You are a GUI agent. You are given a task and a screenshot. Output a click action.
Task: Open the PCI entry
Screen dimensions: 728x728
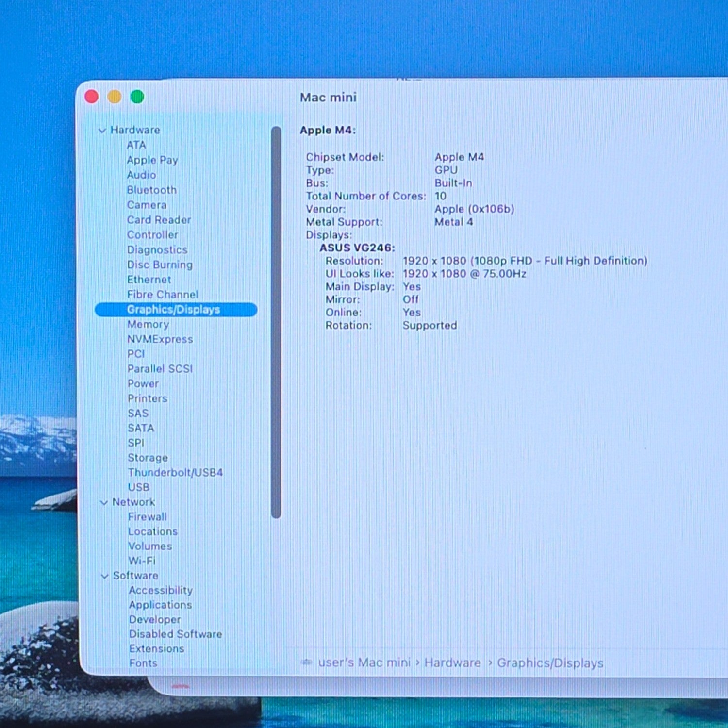pyautogui.click(x=136, y=354)
